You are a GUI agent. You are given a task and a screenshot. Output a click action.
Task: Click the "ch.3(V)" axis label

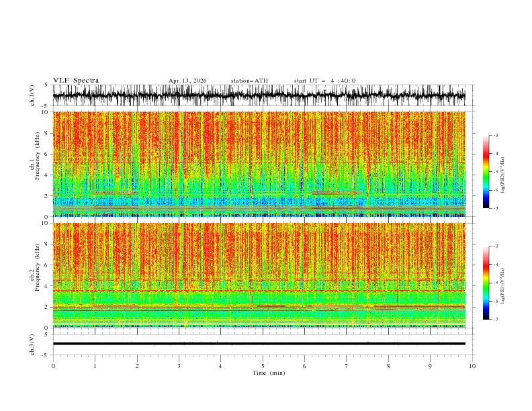click(32, 345)
